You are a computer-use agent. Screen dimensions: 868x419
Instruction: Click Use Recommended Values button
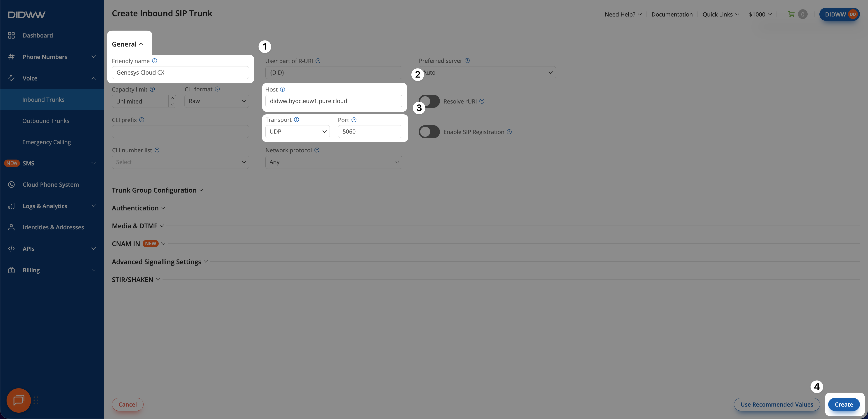pos(777,404)
